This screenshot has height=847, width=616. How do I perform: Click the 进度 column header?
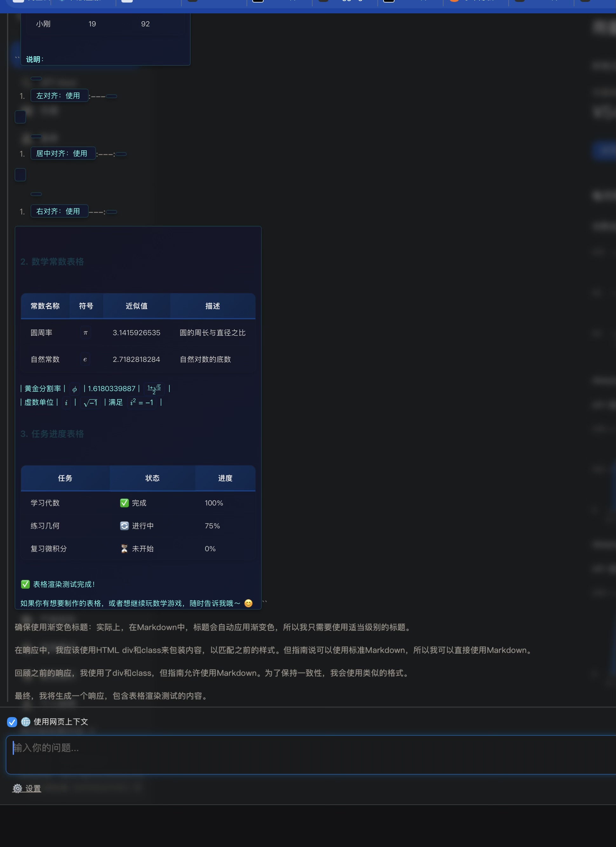point(225,478)
